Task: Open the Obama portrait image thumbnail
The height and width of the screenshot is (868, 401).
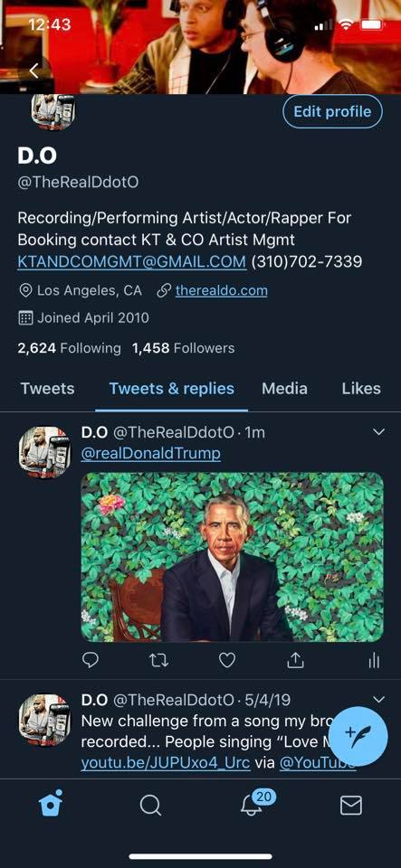Action: pyautogui.click(x=232, y=557)
